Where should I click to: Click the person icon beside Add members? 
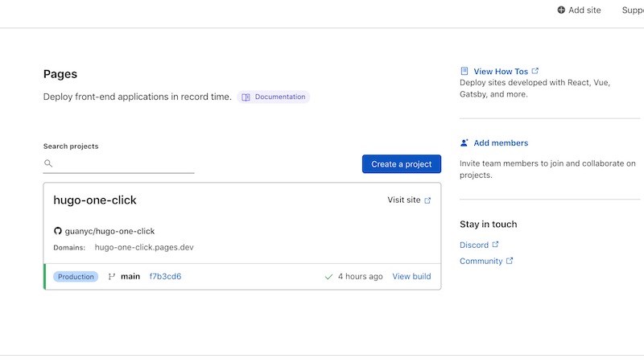(x=464, y=143)
